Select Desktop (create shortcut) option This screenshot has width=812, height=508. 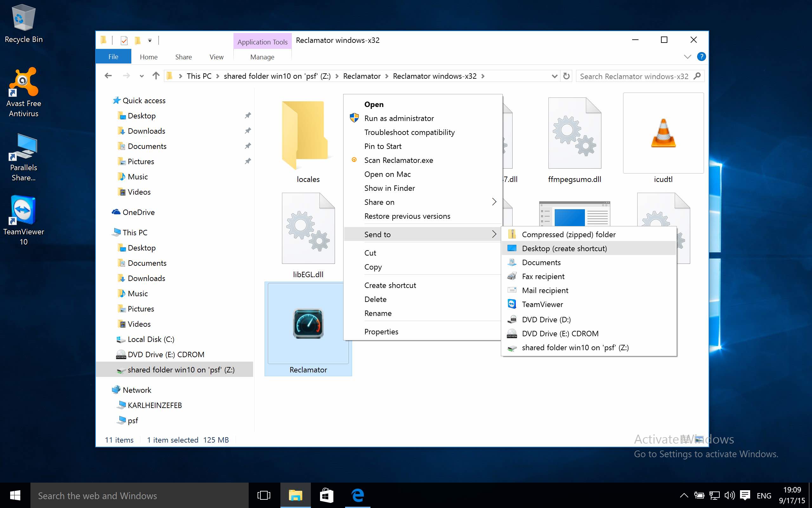(588, 248)
